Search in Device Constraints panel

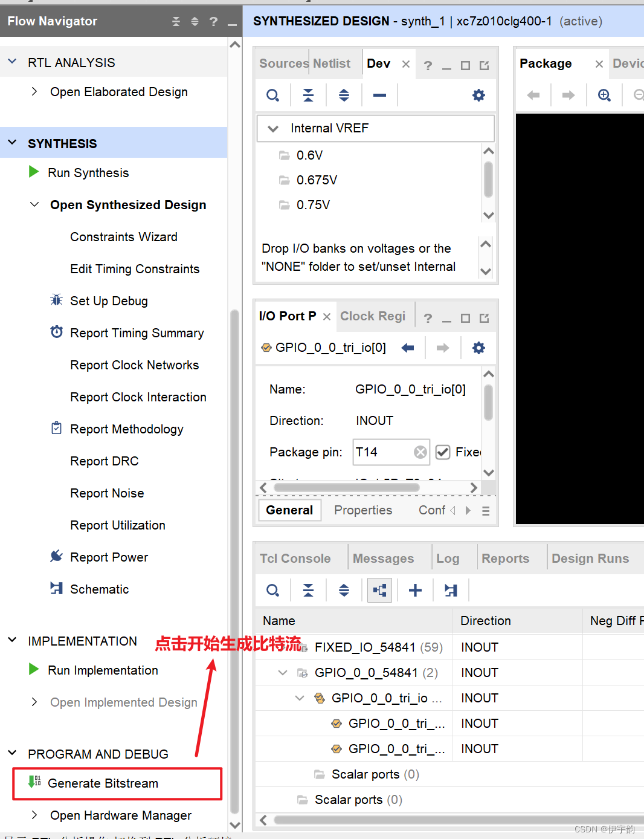[273, 96]
